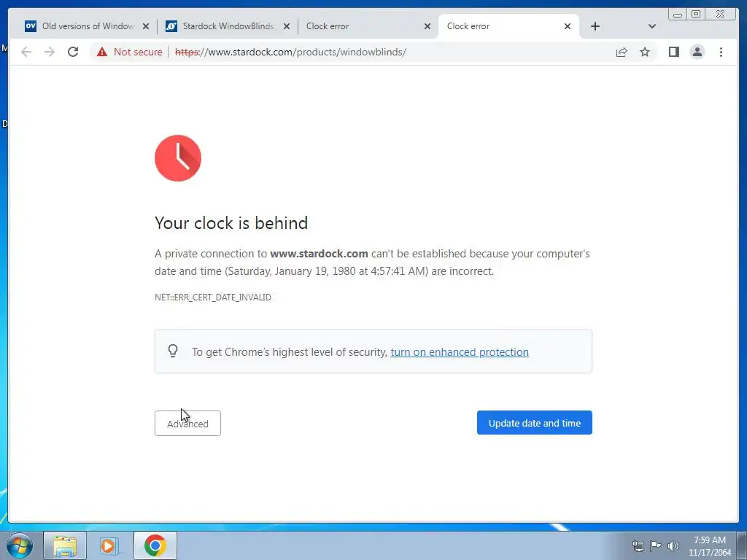Open the Chrome side panel
747x560 pixels.
[x=673, y=52]
